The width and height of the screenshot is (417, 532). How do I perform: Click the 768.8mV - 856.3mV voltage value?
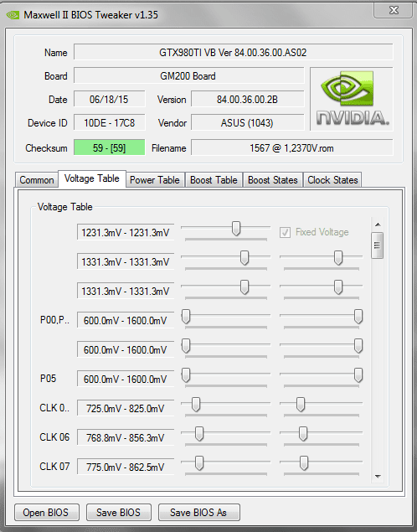[126, 437]
